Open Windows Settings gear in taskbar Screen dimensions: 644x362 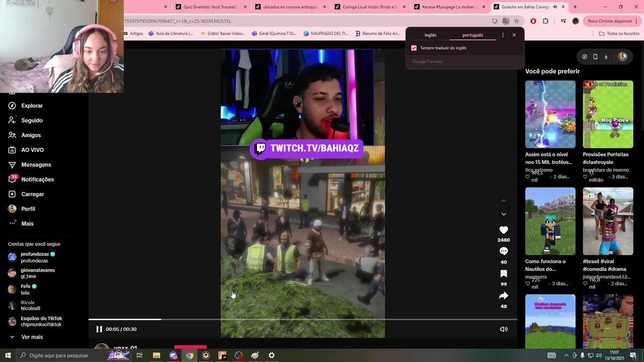(271, 355)
